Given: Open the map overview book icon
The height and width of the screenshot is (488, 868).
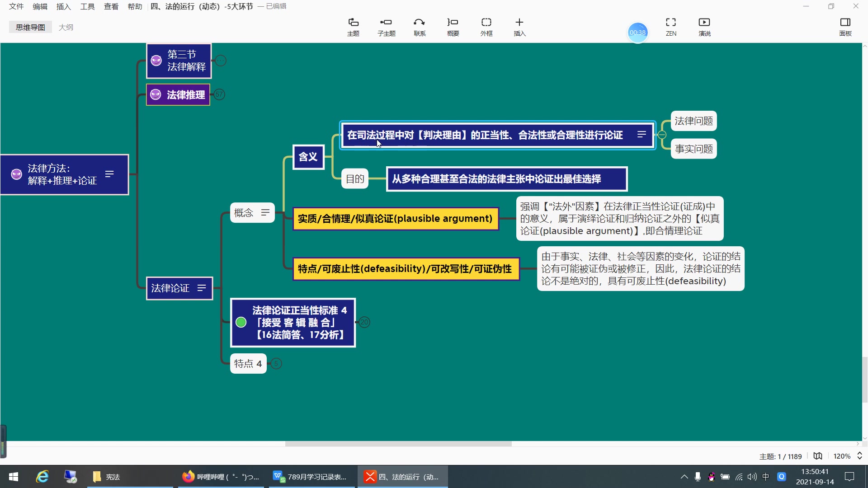Looking at the screenshot, I should click(818, 456).
